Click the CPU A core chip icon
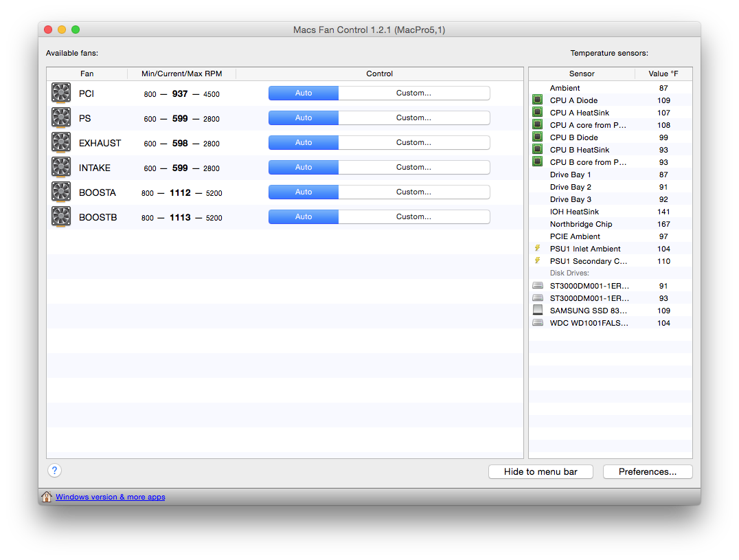Screen dimensions: 739x560 pos(537,124)
